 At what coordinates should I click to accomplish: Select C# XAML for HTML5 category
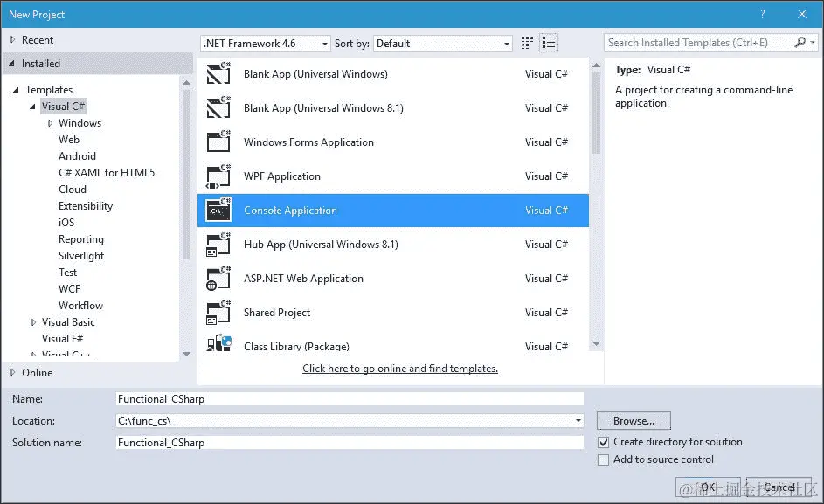107,172
